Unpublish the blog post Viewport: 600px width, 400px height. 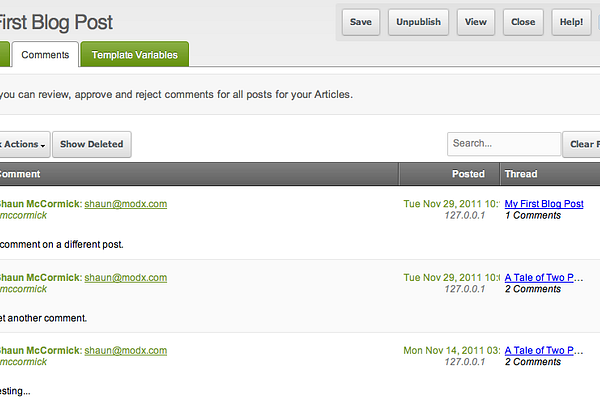pos(418,22)
